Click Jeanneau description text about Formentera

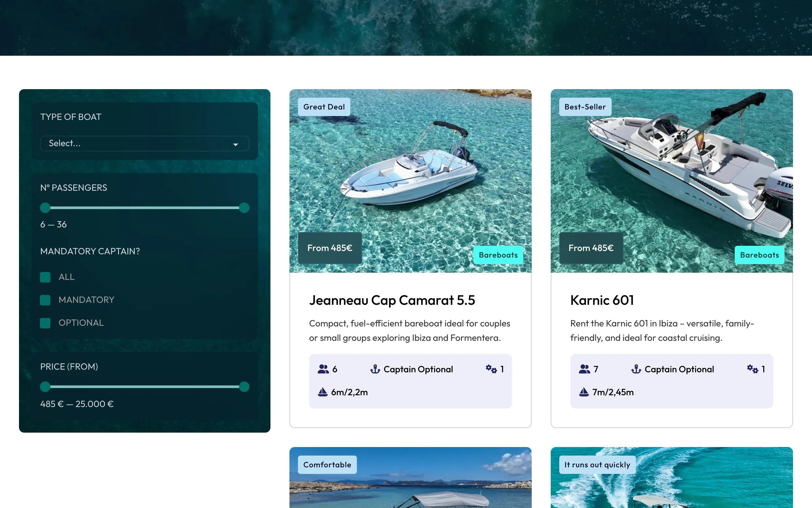409,331
